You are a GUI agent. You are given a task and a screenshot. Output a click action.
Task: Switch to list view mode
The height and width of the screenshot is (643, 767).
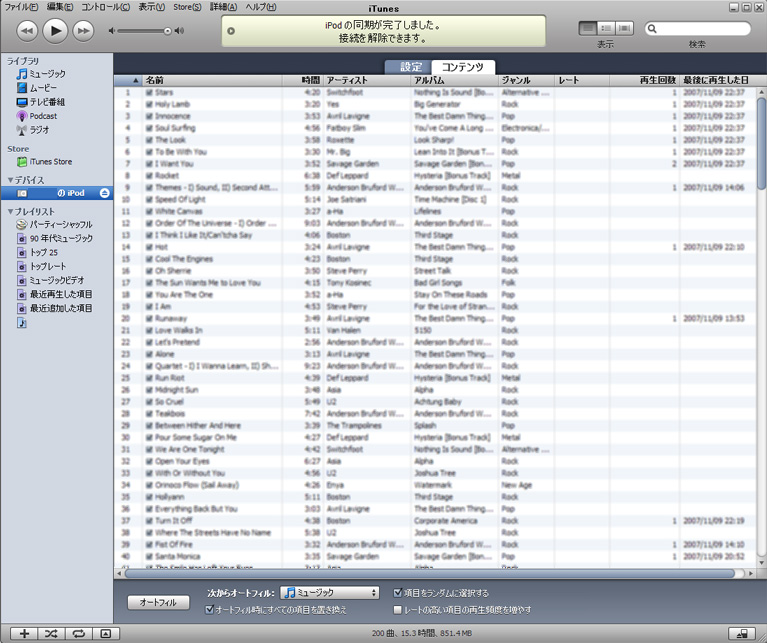pos(588,28)
